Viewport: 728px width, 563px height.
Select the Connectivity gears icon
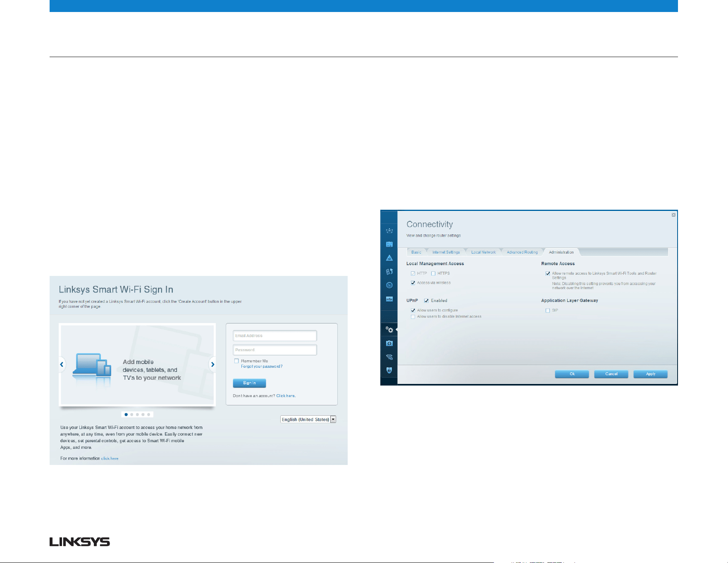(389, 330)
